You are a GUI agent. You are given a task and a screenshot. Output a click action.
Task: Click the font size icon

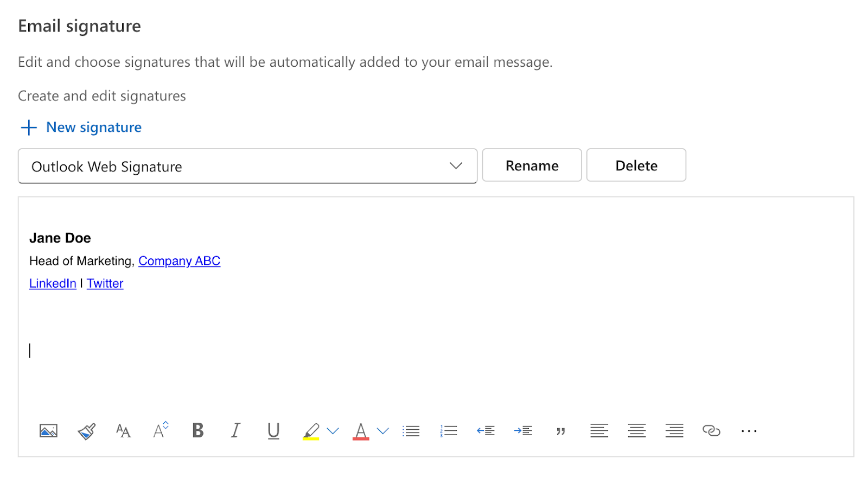(x=160, y=430)
